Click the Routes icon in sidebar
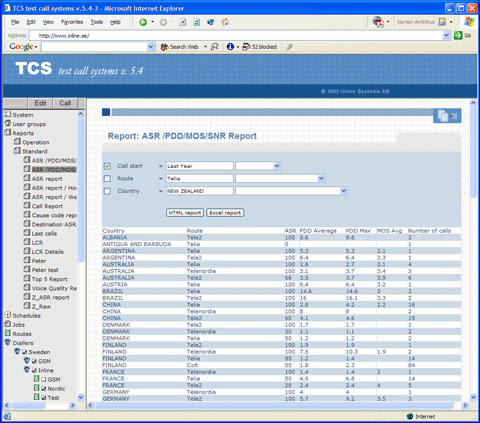Image resolution: width=480 pixels, height=423 pixels. [x=8, y=333]
